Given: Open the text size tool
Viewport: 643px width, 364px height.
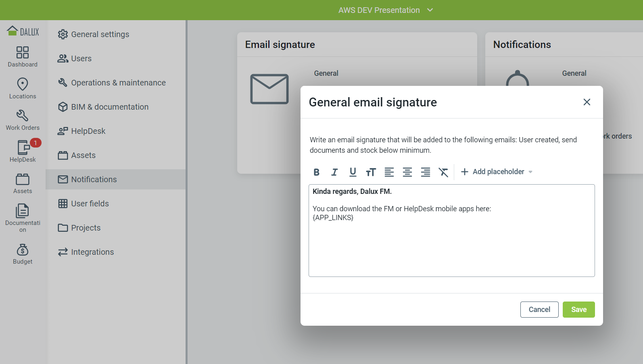Looking at the screenshot, I should click(371, 172).
